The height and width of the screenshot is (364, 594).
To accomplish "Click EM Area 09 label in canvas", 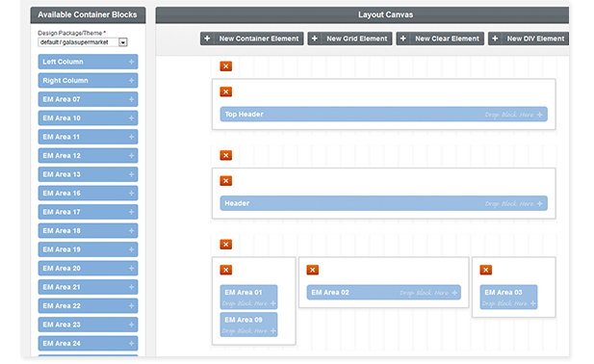I will click(244, 320).
